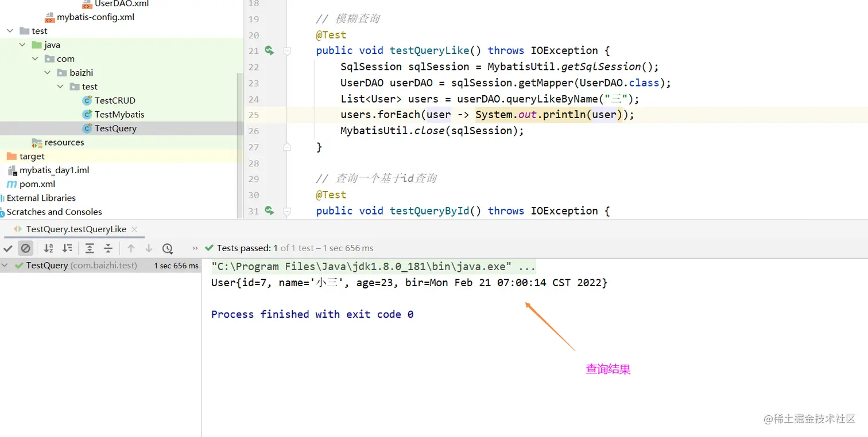Collapse the top-level test folder
Image resolution: width=868 pixels, height=437 pixels.
10,31
